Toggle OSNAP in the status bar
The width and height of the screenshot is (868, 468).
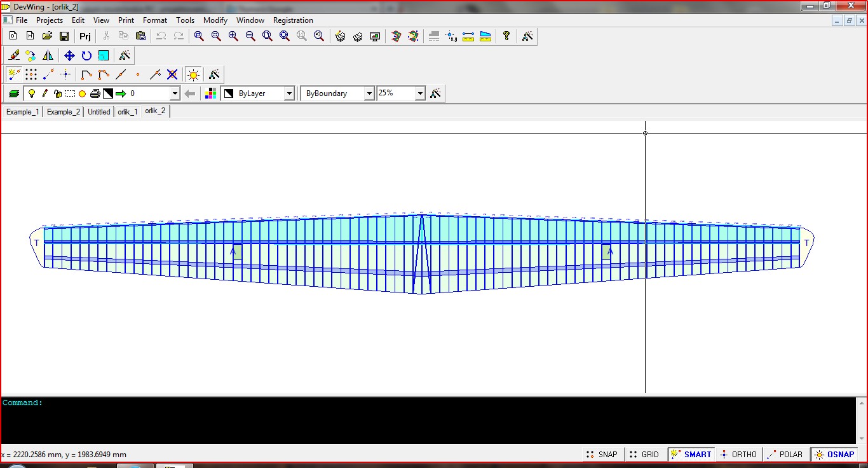pos(834,454)
